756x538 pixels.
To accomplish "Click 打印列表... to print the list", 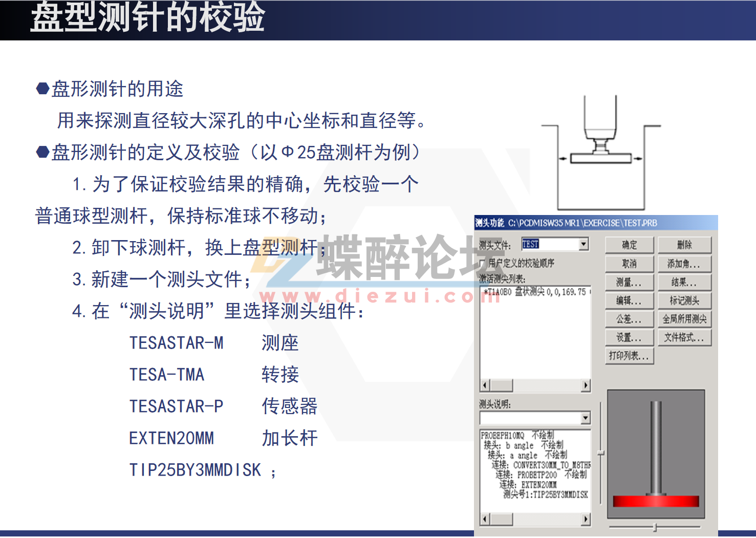I will (x=629, y=356).
